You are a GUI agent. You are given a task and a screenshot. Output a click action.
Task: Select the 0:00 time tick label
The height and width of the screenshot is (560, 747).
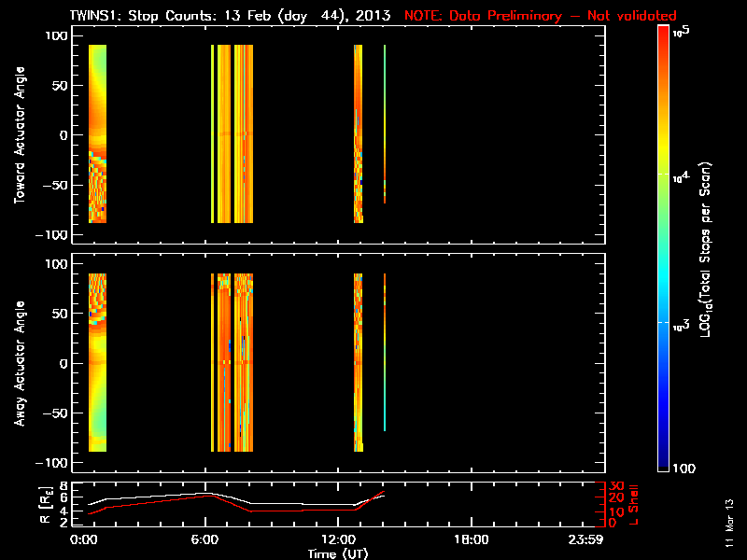coord(84,540)
